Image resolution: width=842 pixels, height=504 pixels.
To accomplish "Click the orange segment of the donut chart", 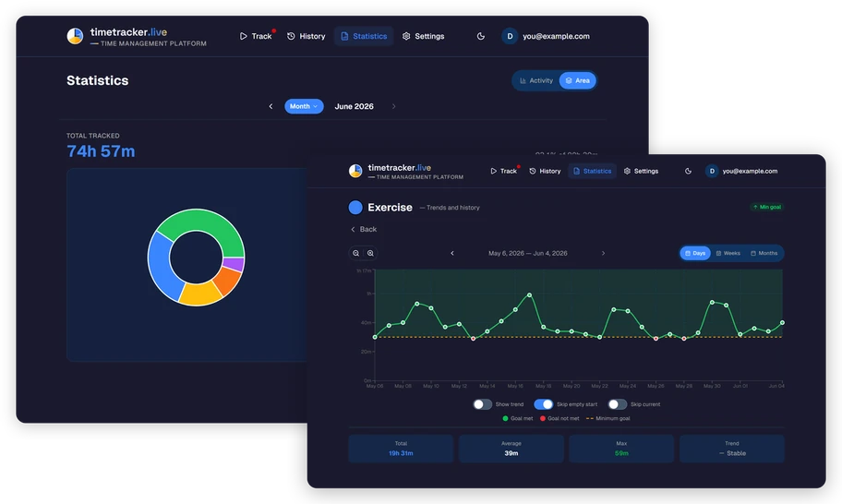I will [228, 280].
